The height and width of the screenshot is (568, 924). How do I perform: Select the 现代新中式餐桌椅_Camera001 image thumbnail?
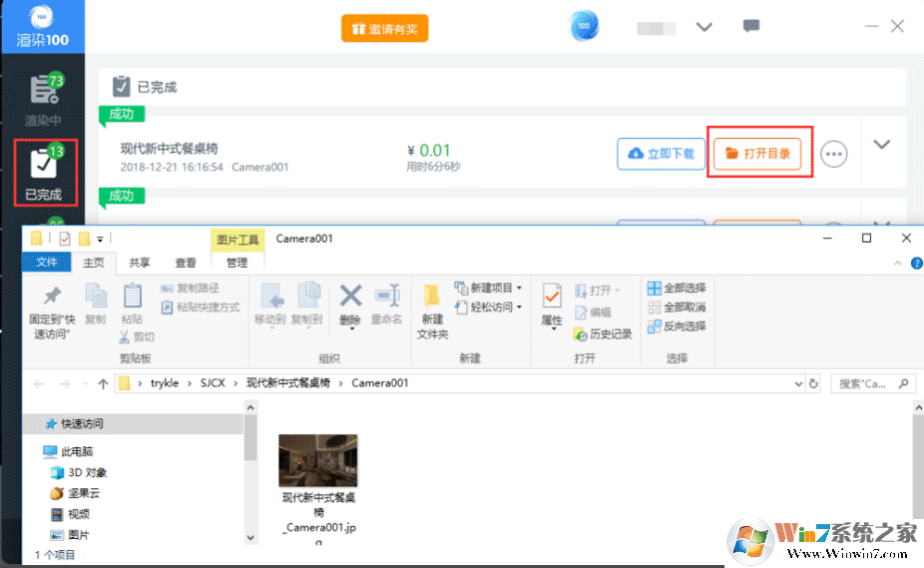coord(318,461)
